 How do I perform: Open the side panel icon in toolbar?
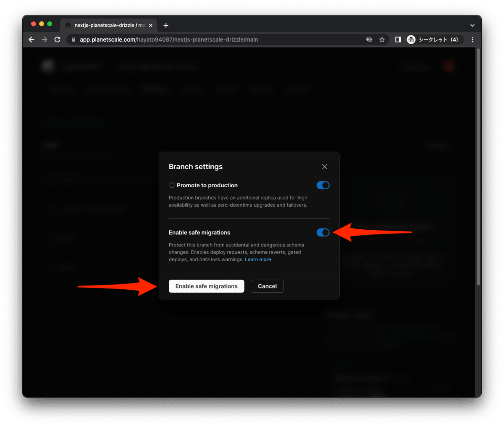tap(398, 39)
